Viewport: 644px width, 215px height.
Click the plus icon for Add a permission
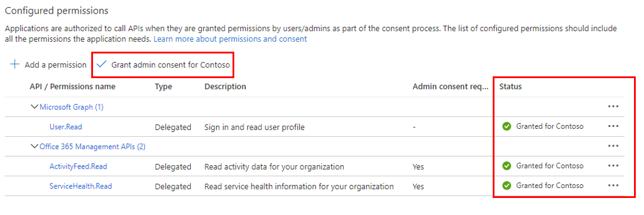[x=15, y=65]
